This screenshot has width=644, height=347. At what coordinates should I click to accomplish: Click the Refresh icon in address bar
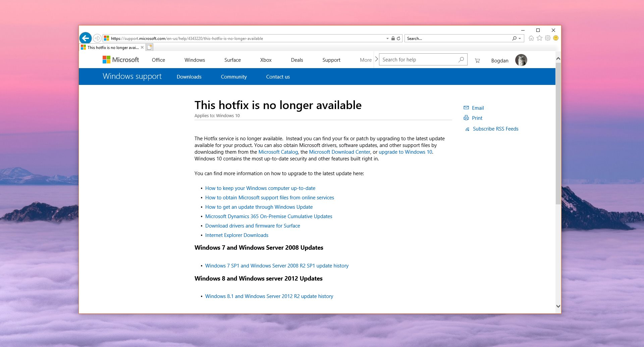pyautogui.click(x=398, y=39)
